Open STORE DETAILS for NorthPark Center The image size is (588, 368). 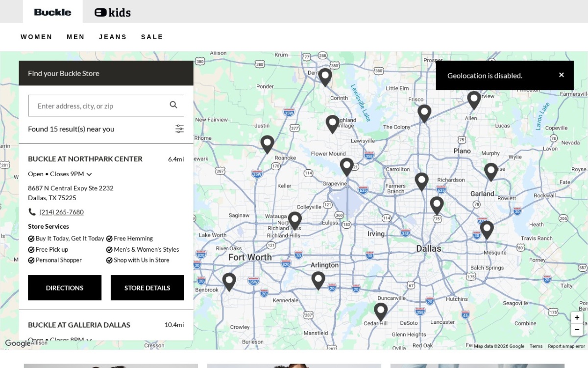147,288
